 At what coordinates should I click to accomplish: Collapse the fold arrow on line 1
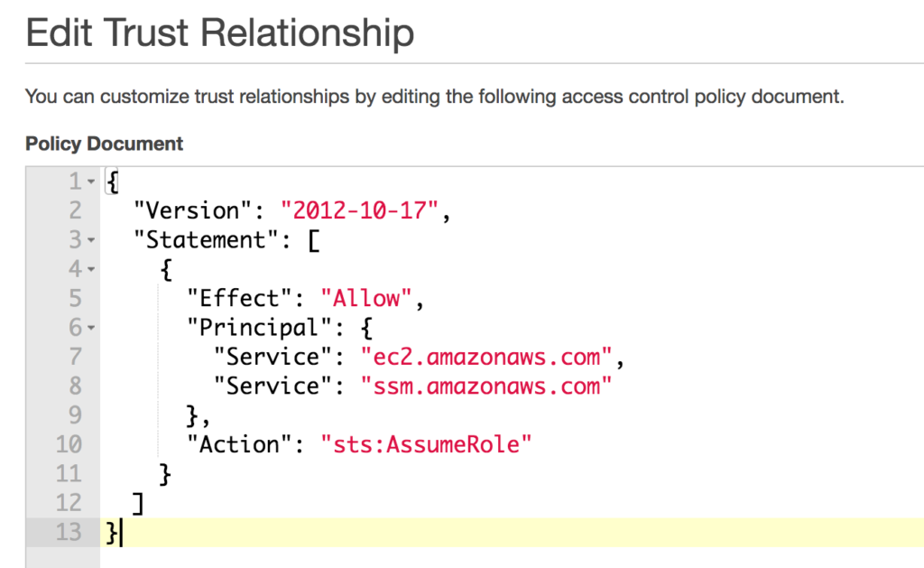(90, 182)
